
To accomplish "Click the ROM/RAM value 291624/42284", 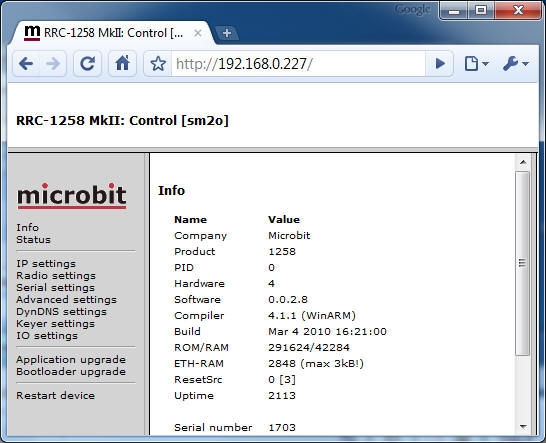I will [309, 348].
